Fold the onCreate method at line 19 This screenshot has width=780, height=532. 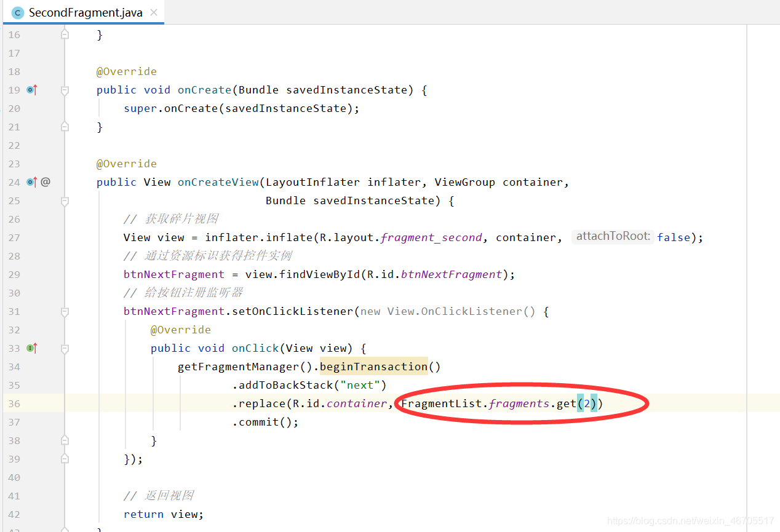click(65, 90)
